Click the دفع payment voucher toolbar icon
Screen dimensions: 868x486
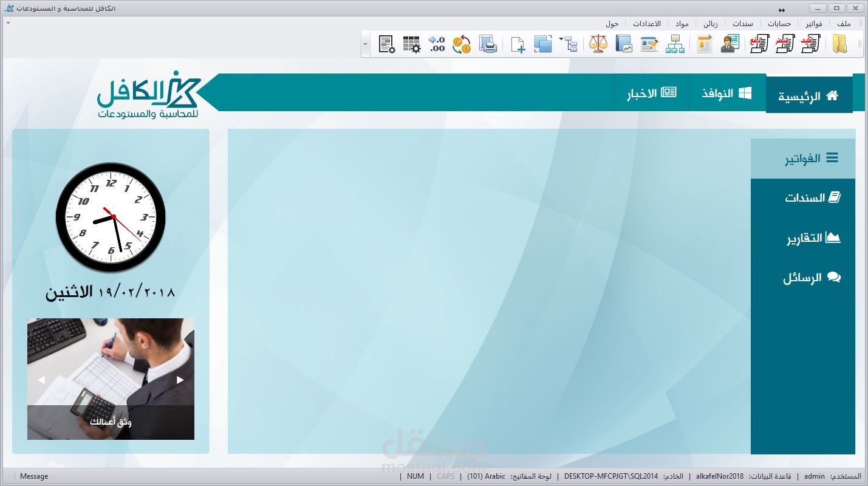point(759,44)
